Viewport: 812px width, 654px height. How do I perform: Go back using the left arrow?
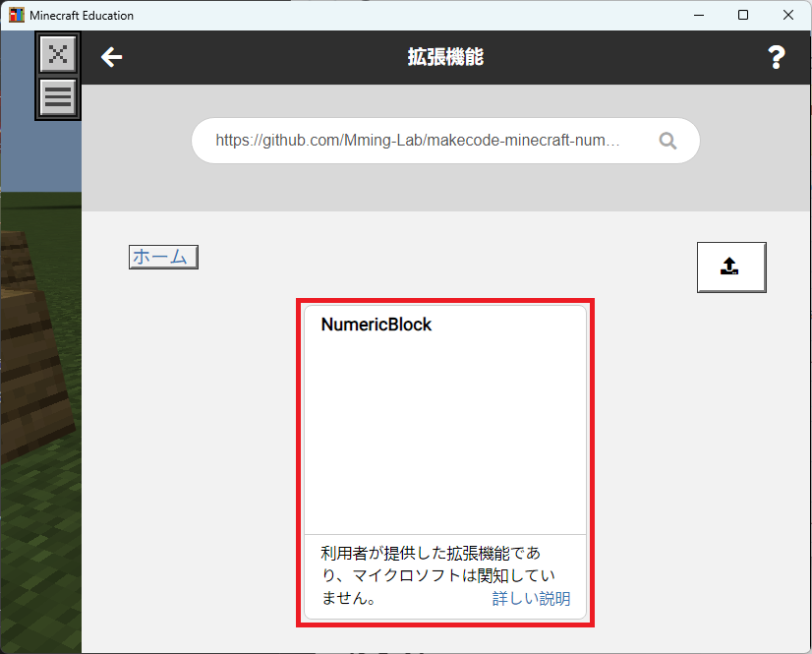111,58
